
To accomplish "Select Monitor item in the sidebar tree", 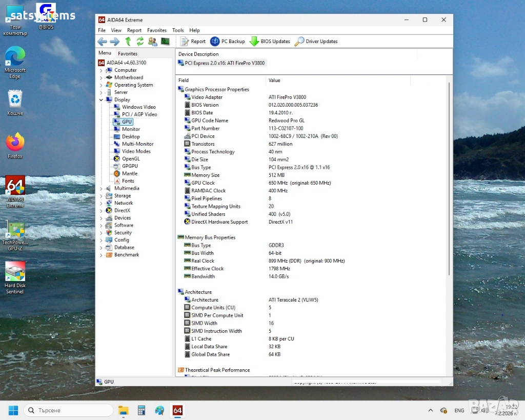I will (x=131, y=129).
